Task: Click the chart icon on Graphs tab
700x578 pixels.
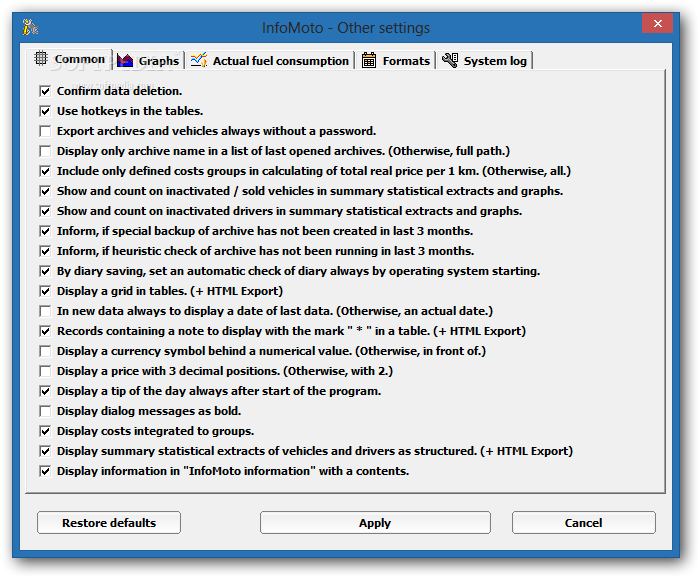Action: click(x=125, y=60)
